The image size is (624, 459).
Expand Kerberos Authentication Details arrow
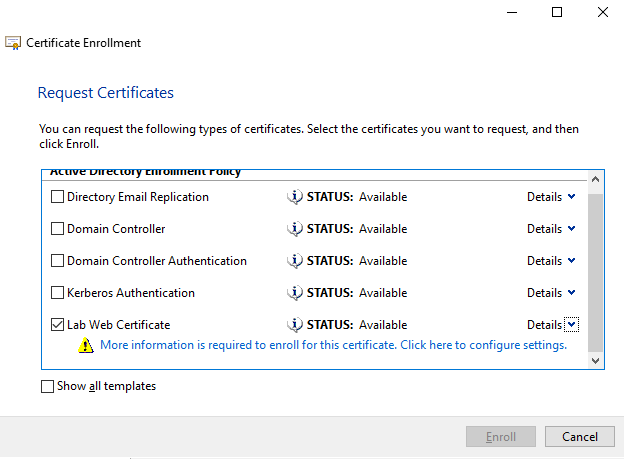[571, 293]
